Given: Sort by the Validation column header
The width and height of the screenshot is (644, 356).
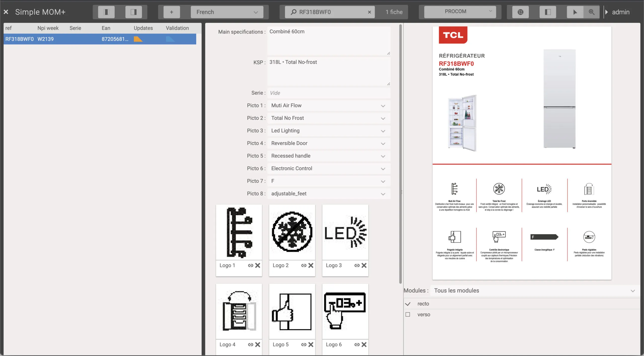Looking at the screenshot, I should (177, 28).
